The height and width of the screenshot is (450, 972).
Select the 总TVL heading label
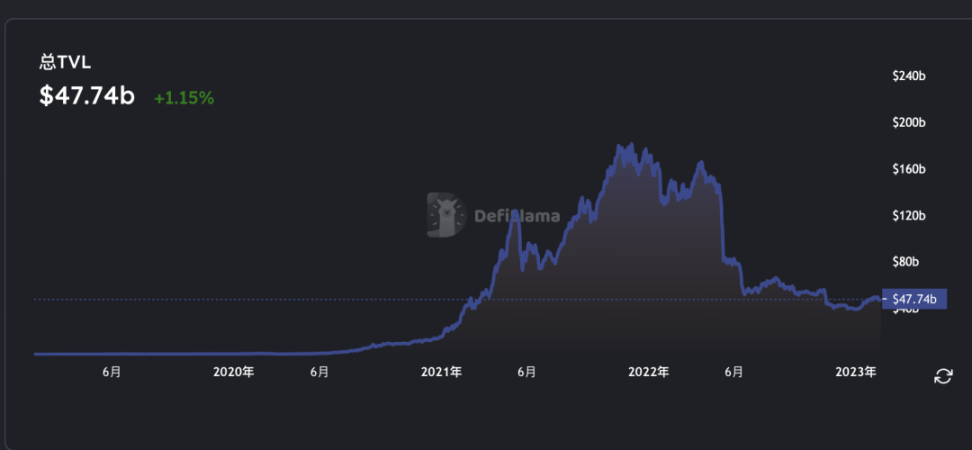pos(66,62)
